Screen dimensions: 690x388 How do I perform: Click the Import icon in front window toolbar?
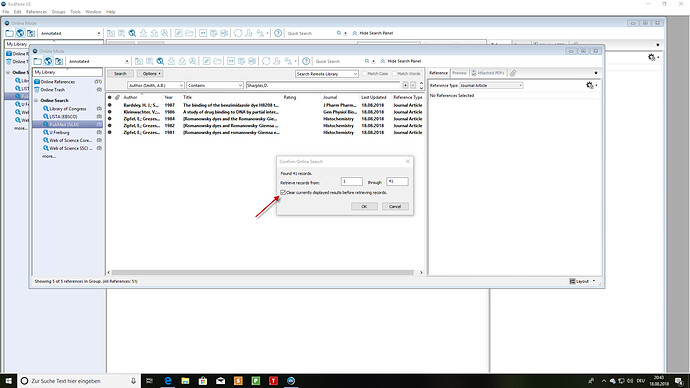pos(171,61)
